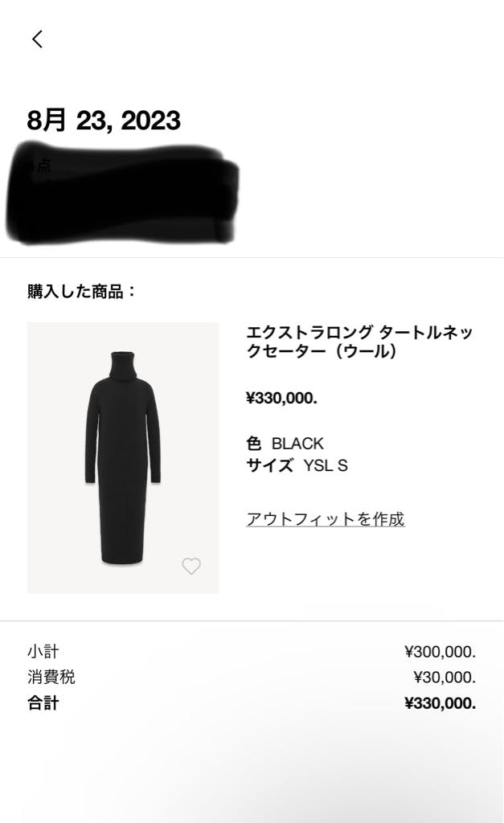Return to previous screen using the arrow icon
The width and height of the screenshot is (504, 823).
(37, 39)
